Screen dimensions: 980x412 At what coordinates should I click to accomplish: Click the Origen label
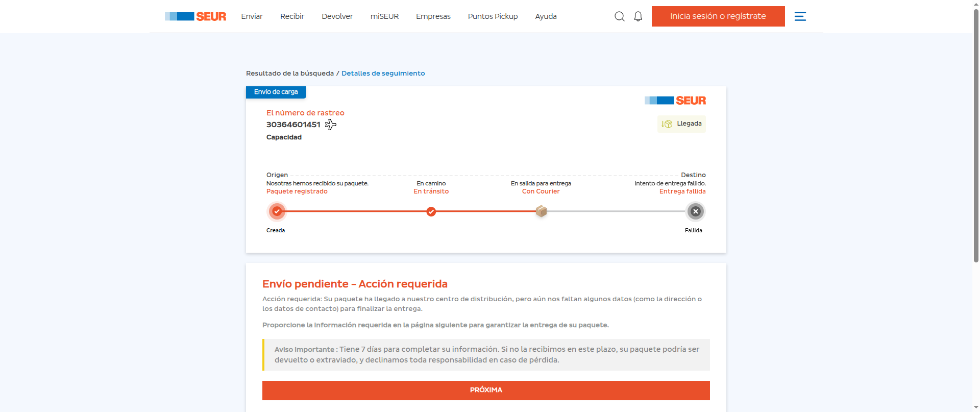[277, 175]
